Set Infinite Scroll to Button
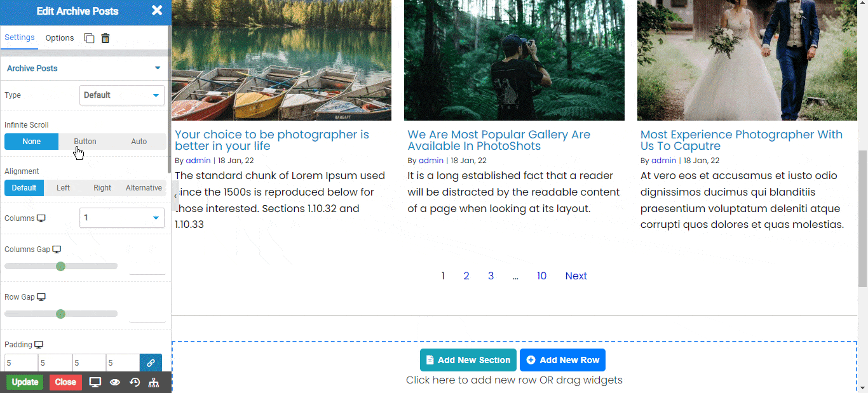 click(x=85, y=142)
